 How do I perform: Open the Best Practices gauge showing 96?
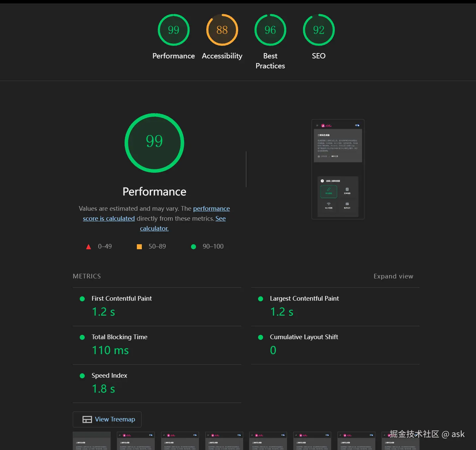[270, 30]
